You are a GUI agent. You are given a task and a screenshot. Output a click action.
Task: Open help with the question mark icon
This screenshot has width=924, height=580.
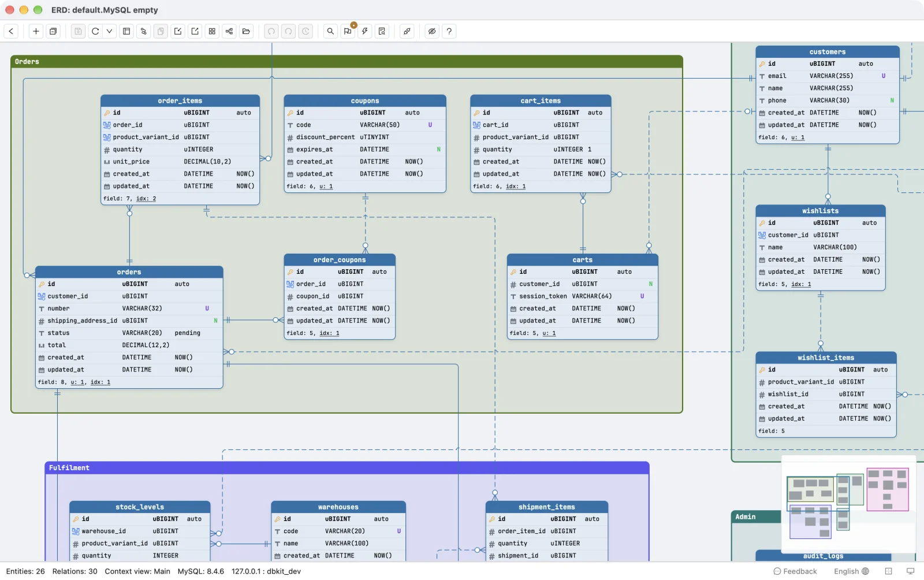point(449,31)
